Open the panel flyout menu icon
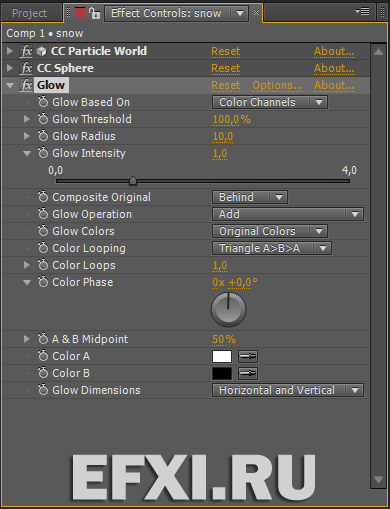This screenshot has width=390, height=509. point(362,12)
